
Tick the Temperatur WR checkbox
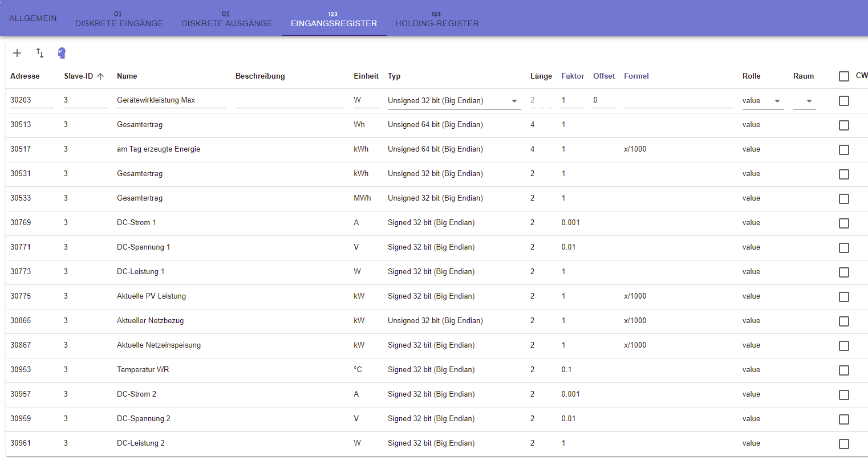[x=844, y=370]
